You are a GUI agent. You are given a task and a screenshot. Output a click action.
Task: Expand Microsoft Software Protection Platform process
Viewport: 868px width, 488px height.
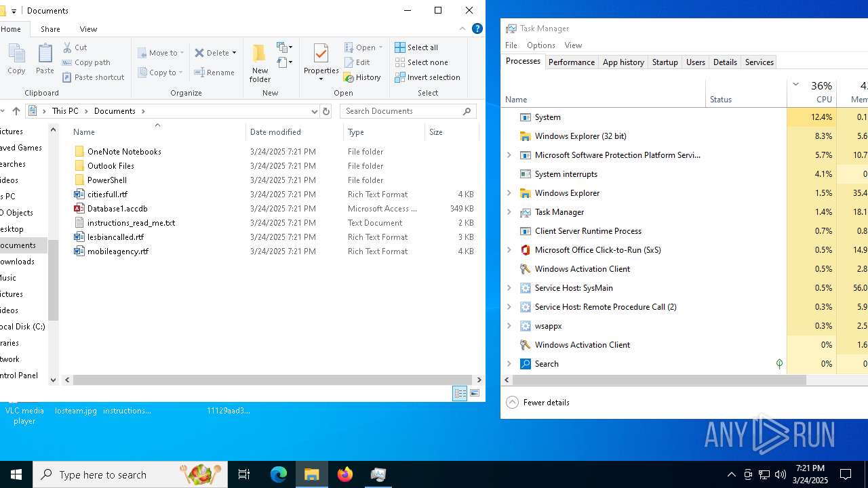[509, 155]
